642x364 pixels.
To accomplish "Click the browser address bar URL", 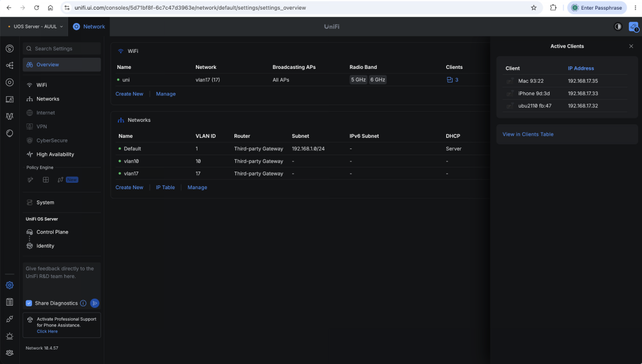I will point(190,8).
